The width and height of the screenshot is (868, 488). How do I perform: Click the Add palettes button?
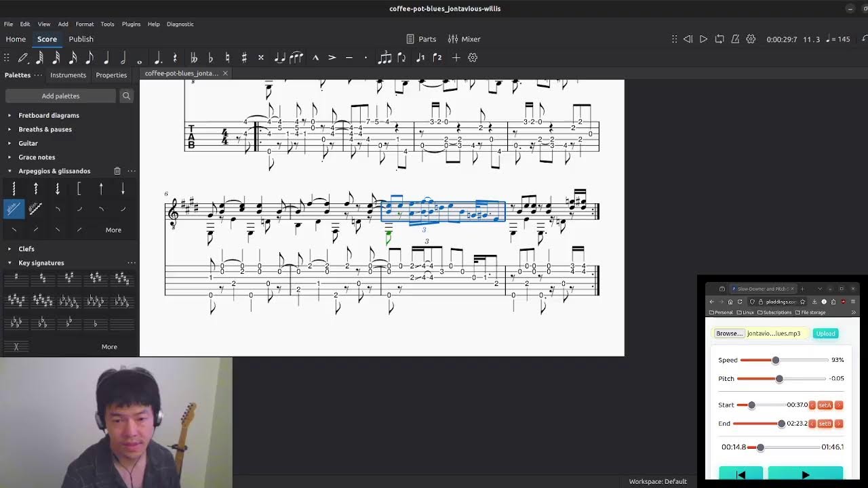(x=60, y=96)
